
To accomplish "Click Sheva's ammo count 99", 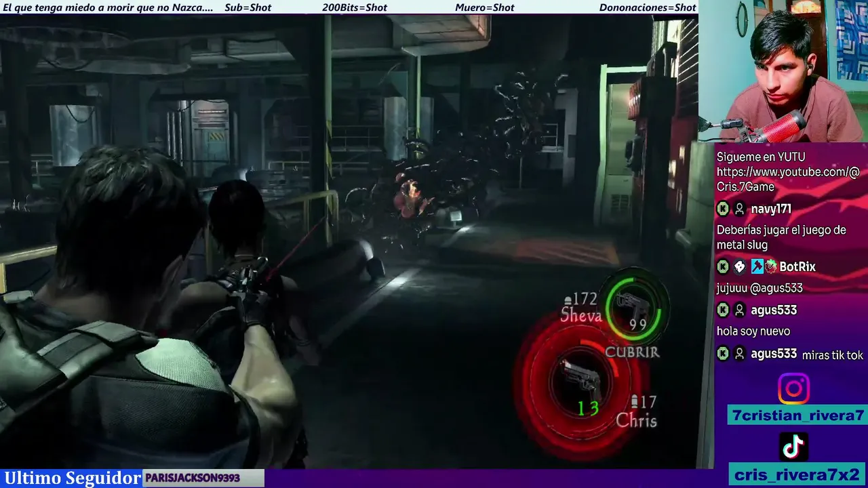I will point(638,325).
